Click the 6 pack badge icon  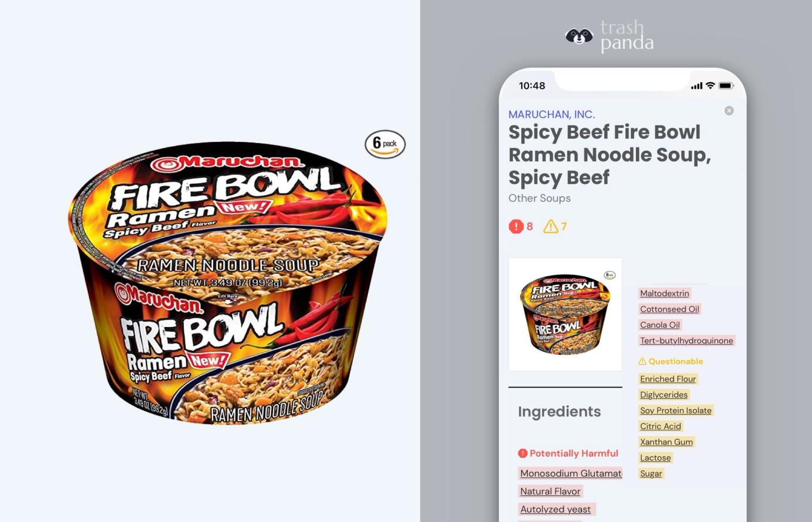(x=385, y=144)
